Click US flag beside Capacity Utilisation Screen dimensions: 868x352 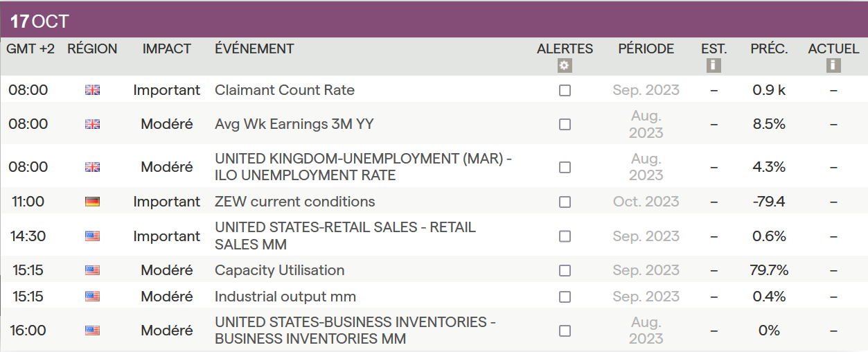click(92, 270)
